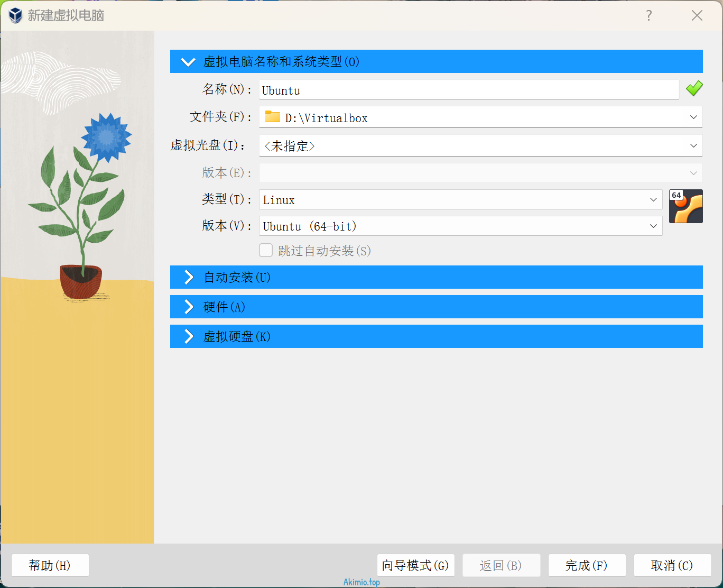Screen dimensions: 723x588
Task: Expand the 自动安装 section
Action: click(x=189, y=277)
